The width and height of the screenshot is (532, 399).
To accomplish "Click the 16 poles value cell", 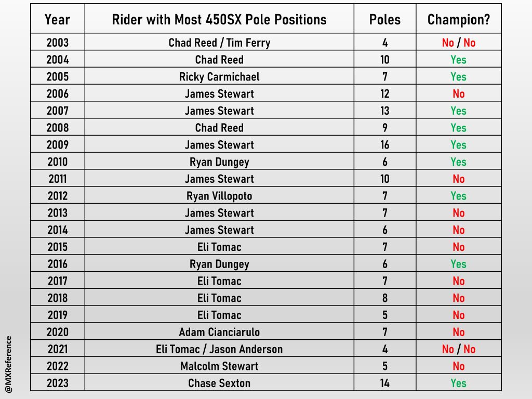I will click(385, 145).
